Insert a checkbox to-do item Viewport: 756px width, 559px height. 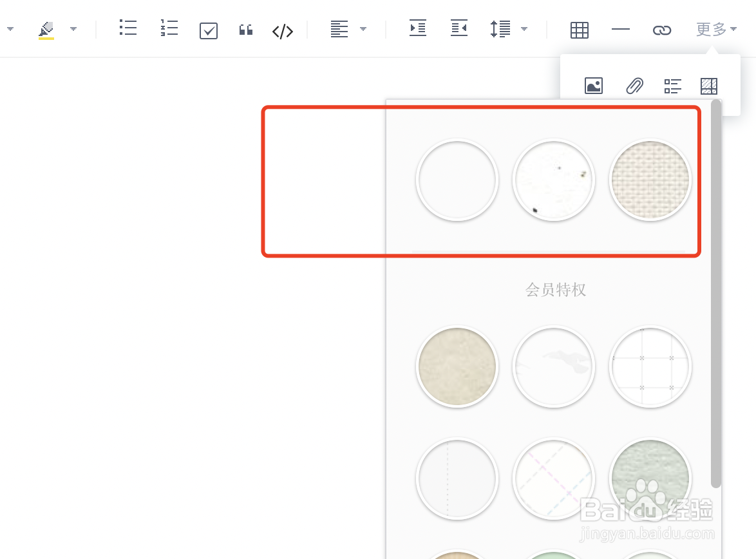click(209, 31)
